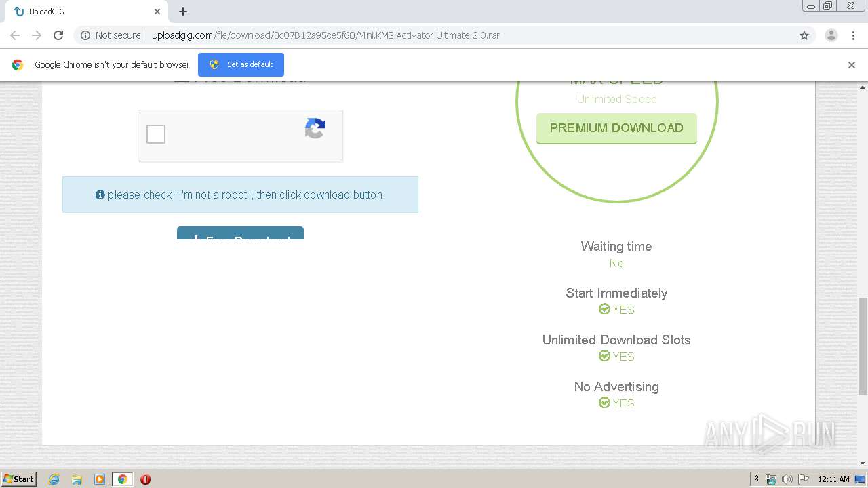Image resolution: width=868 pixels, height=488 pixels.
Task: Click the No Advertising YES check icon
Action: [604, 403]
